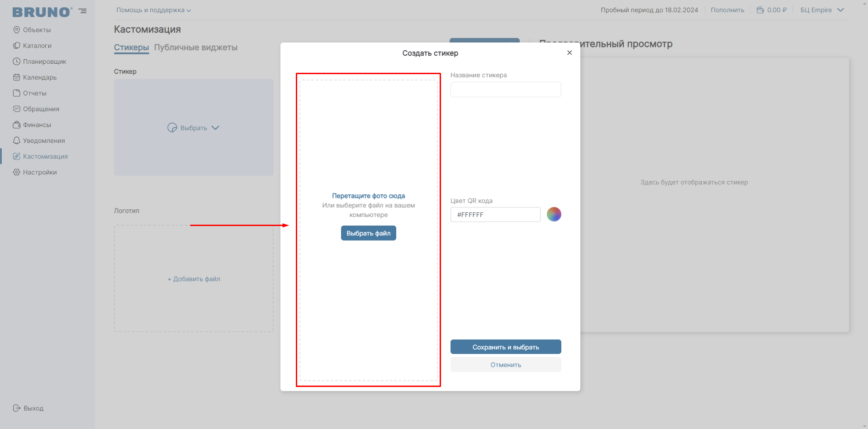
Task: Select Финансы menu label
Action: click(37, 125)
